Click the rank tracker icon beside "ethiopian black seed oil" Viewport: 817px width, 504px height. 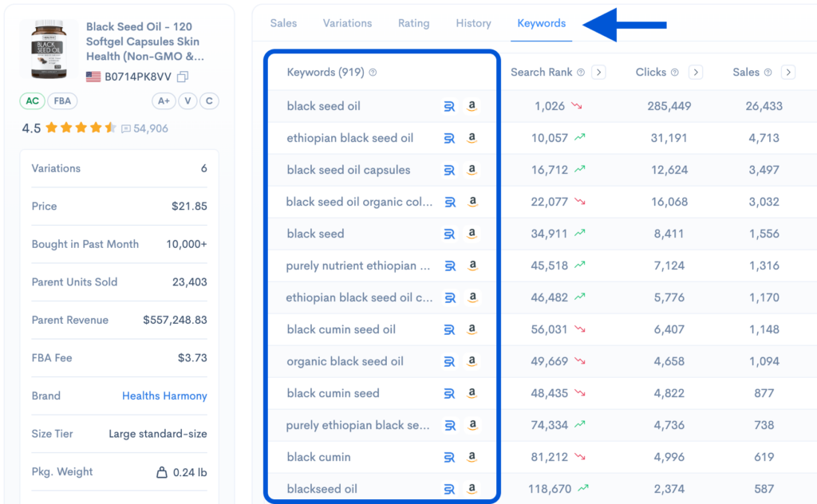[449, 137]
